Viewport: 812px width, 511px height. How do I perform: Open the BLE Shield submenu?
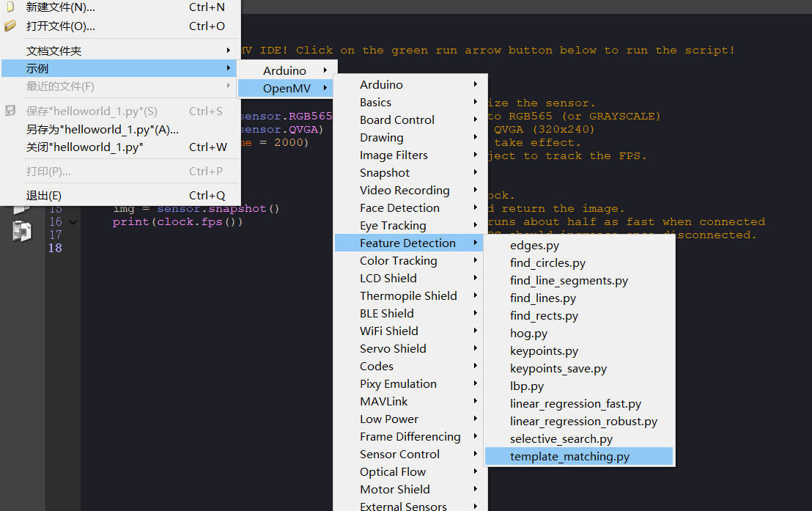coord(409,314)
